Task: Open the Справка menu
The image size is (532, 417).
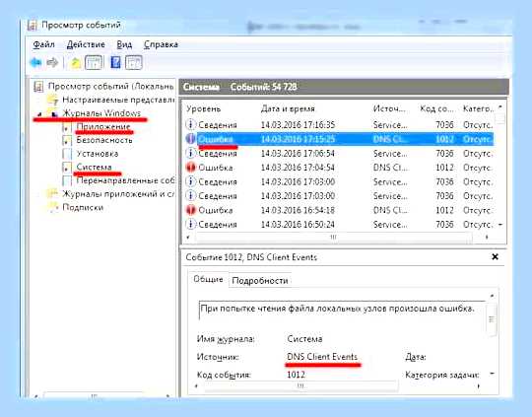Action: point(161,44)
